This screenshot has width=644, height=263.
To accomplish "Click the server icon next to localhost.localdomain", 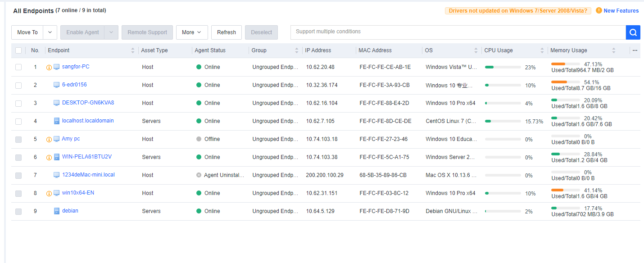I will (57, 121).
